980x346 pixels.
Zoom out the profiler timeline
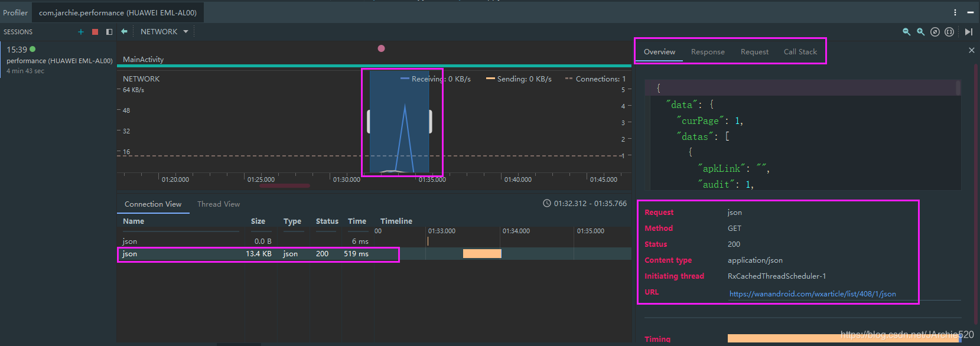point(906,32)
